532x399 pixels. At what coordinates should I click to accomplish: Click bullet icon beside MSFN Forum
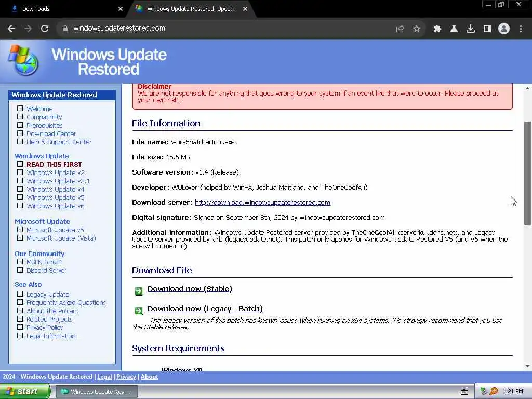pos(20,262)
